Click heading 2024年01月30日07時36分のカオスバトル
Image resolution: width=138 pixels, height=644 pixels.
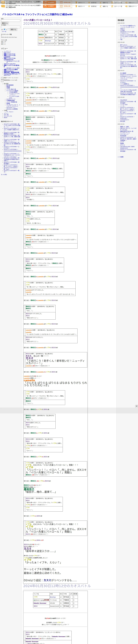[57, 24]
